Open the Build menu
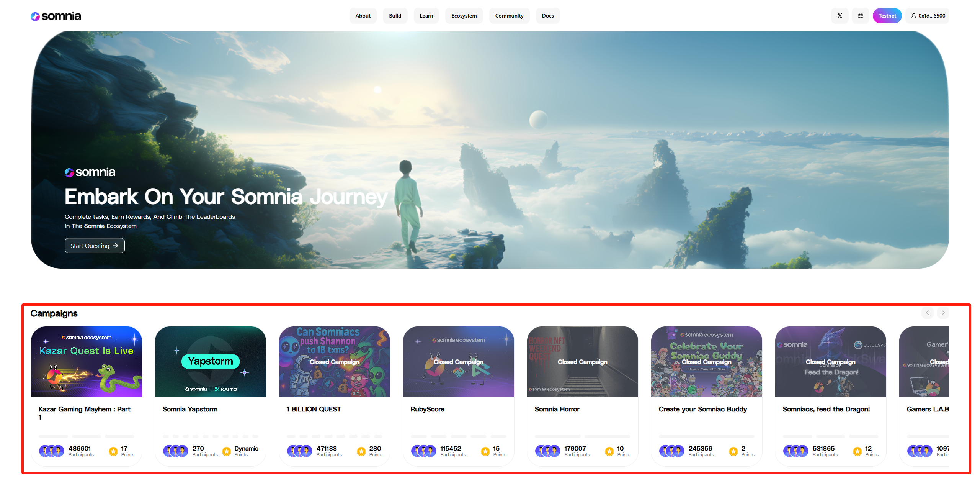The width and height of the screenshot is (980, 500). pos(395,16)
